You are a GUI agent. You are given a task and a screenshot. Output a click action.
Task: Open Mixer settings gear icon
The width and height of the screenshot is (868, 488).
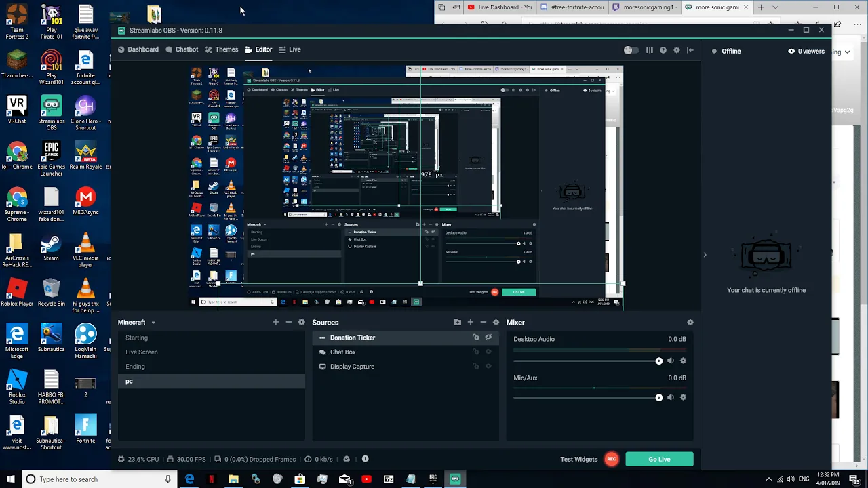click(690, 323)
